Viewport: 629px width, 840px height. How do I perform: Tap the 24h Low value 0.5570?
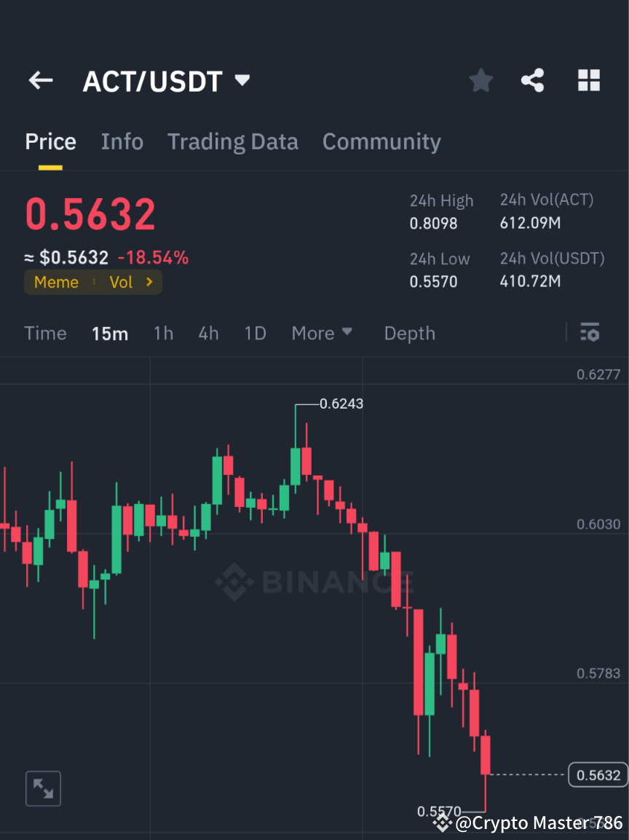pos(434,280)
